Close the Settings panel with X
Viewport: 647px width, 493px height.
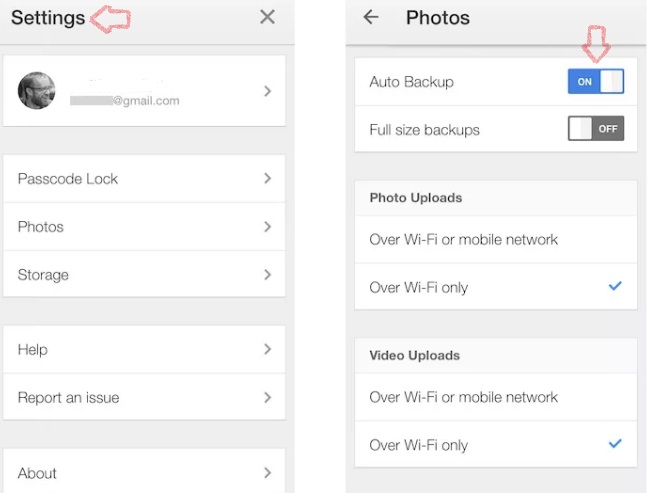[x=267, y=17]
